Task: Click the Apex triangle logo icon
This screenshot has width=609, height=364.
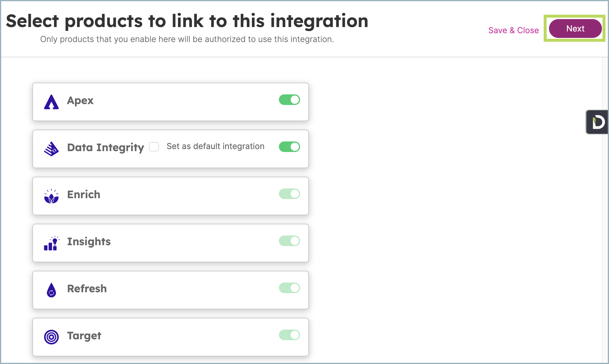Action: (x=51, y=102)
